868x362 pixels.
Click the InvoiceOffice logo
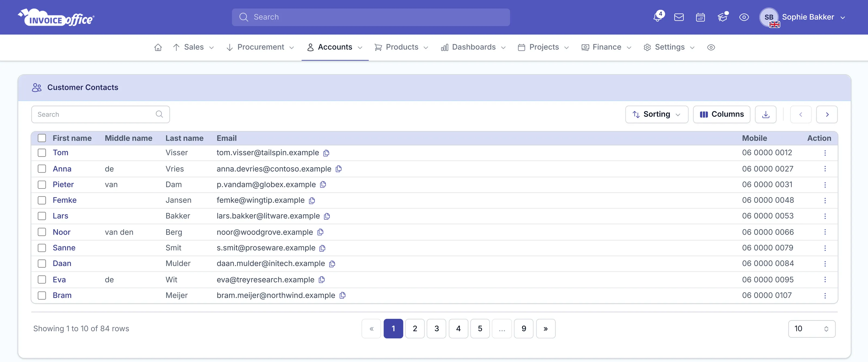[x=56, y=17]
